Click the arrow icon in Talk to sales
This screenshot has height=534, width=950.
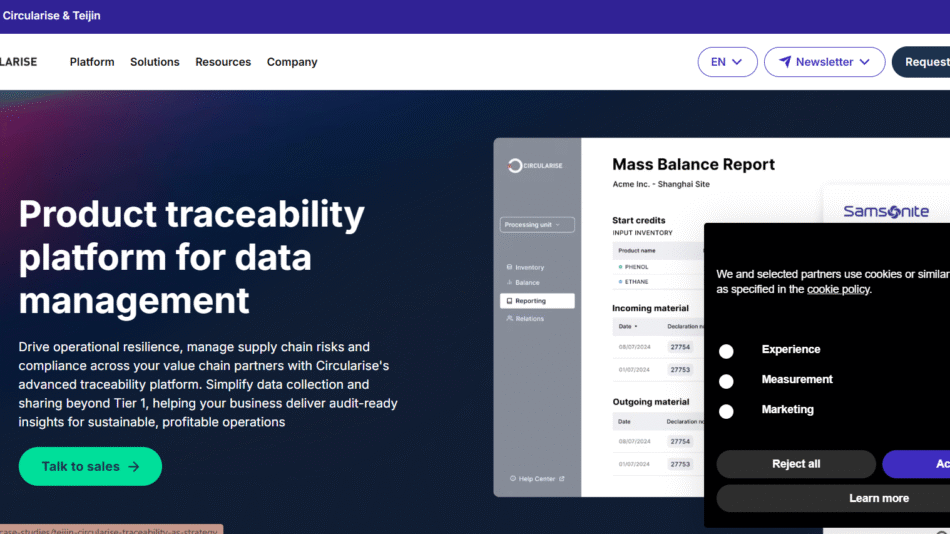134,467
